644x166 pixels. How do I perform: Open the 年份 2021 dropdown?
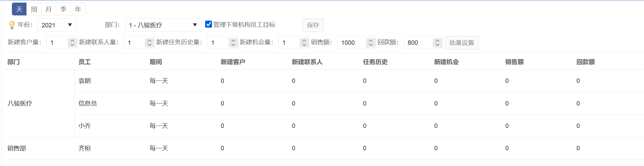[x=57, y=25]
